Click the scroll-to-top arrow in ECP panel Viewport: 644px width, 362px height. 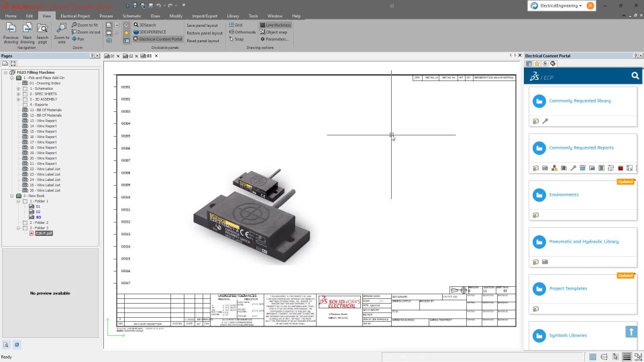631,332
